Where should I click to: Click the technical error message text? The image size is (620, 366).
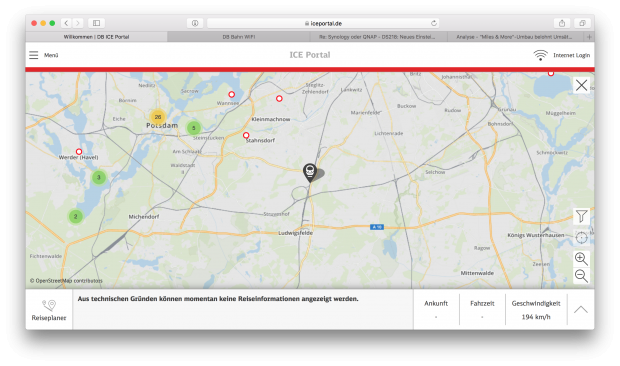click(218, 299)
